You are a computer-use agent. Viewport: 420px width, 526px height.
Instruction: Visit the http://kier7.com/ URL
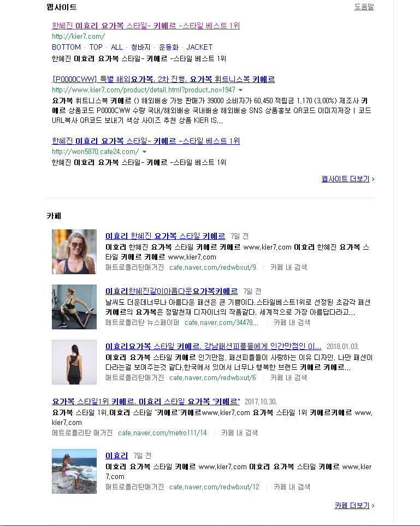pos(78,36)
